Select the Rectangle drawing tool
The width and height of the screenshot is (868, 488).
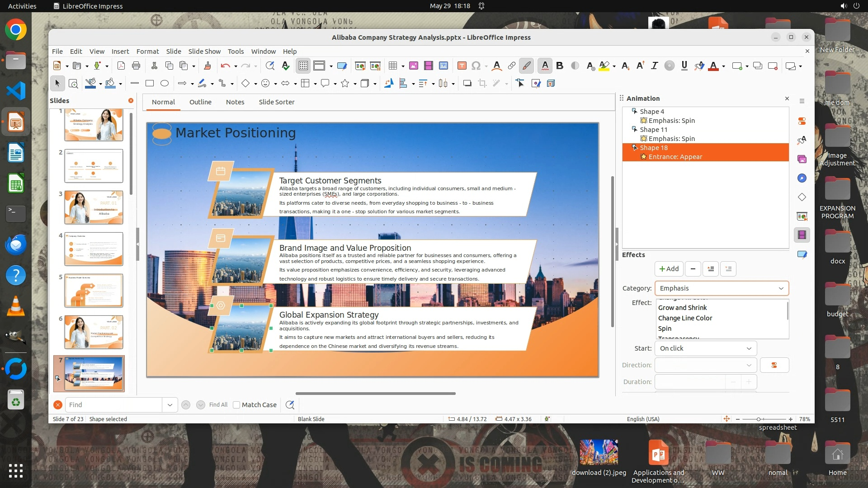click(x=150, y=83)
